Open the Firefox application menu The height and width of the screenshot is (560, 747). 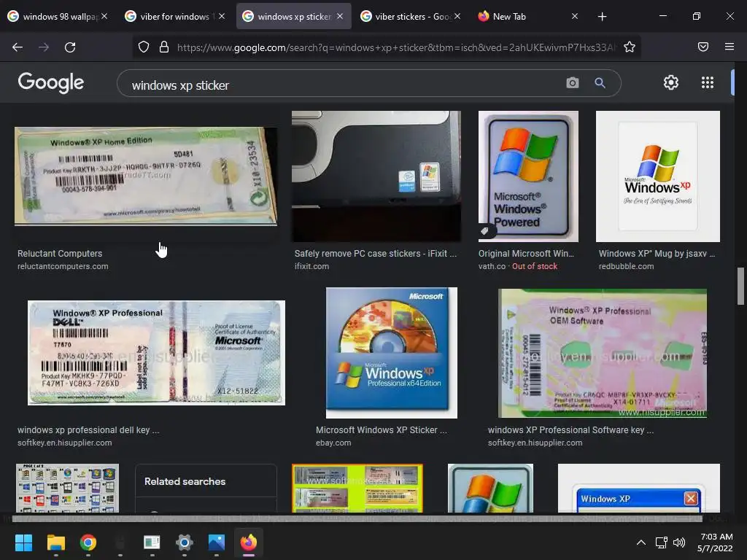pyautogui.click(x=729, y=47)
